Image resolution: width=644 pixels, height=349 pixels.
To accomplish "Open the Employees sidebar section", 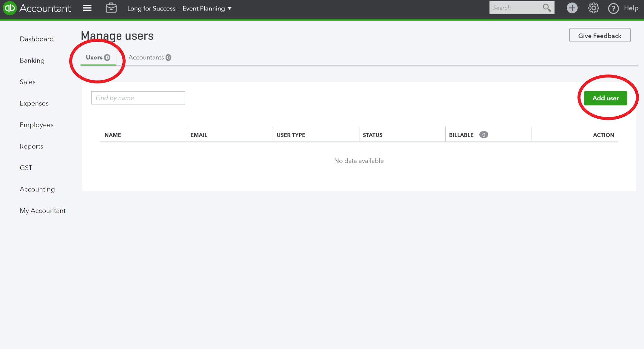I will 36,125.
